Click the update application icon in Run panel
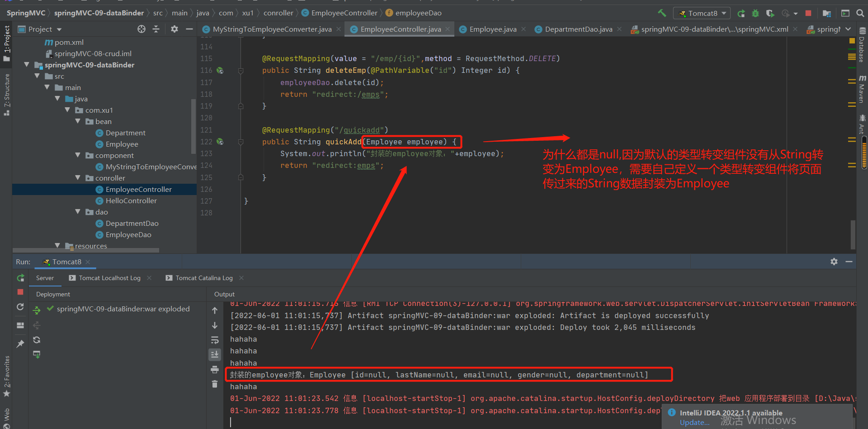Screen dimensions: 868x429 click(x=20, y=307)
